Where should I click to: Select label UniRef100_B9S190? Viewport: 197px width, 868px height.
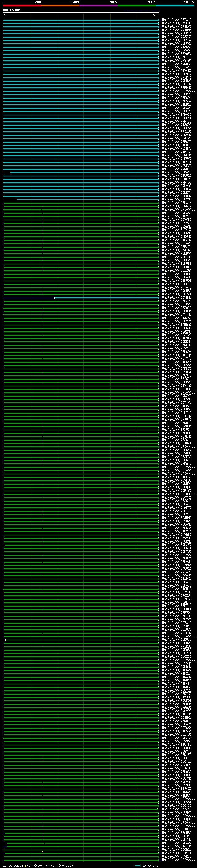point(176,60)
